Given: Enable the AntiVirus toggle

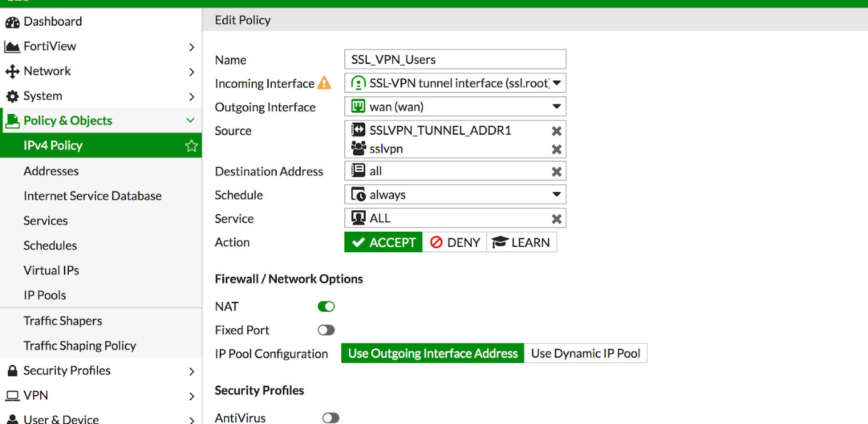Looking at the screenshot, I should tap(331, 418).
